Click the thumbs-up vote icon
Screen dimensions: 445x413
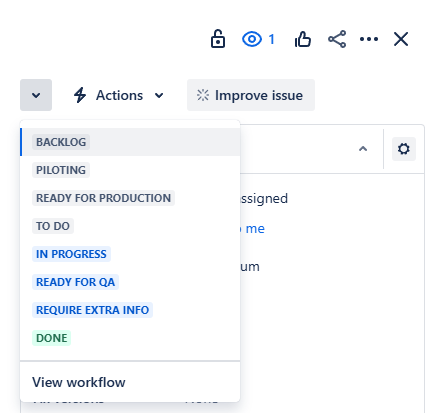[x=303, y=39]
